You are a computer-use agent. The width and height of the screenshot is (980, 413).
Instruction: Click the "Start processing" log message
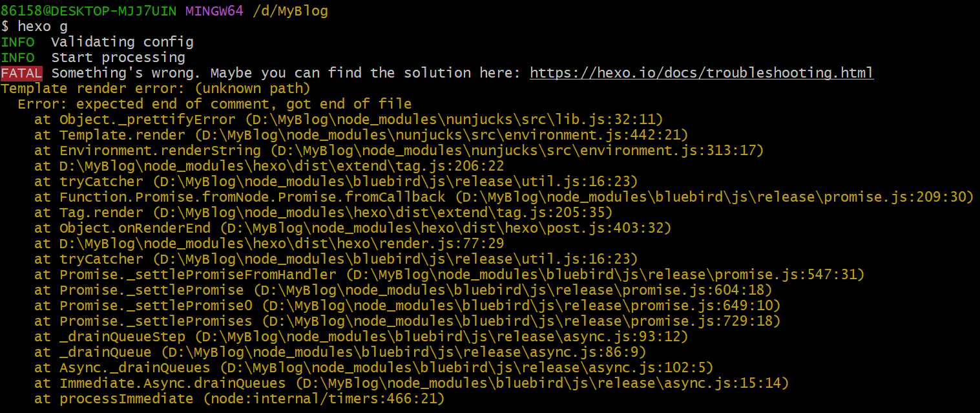point(118,58)
